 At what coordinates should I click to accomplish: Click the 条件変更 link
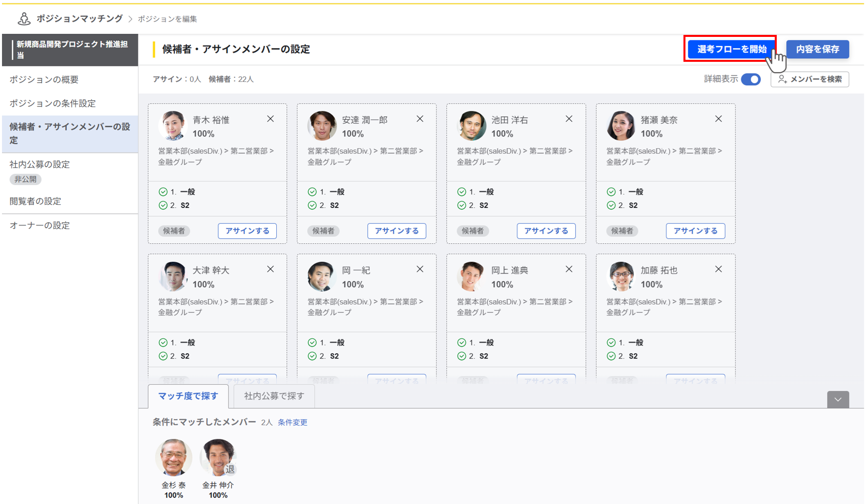click(x=292, y=422)
